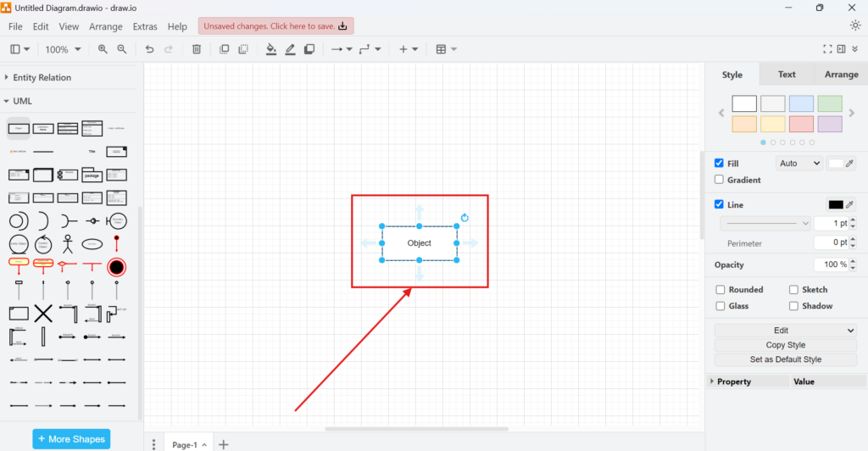Toggle fullscreen mode icon
The image size is (868, 451).
click(828, 49)
